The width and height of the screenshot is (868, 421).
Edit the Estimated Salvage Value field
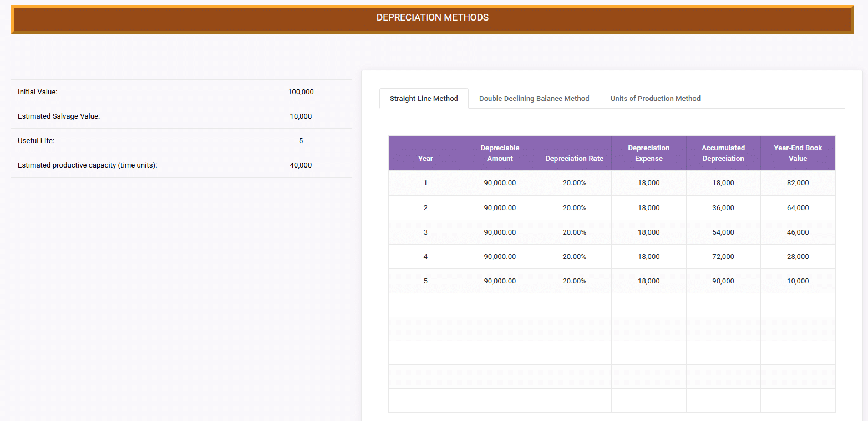click(301, 116)
